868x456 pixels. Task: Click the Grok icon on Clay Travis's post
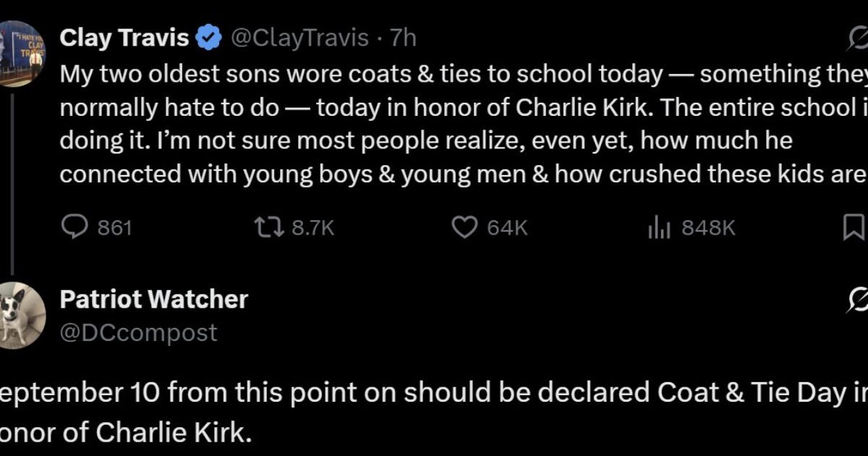pyautogui.click(x=858, y=38)
